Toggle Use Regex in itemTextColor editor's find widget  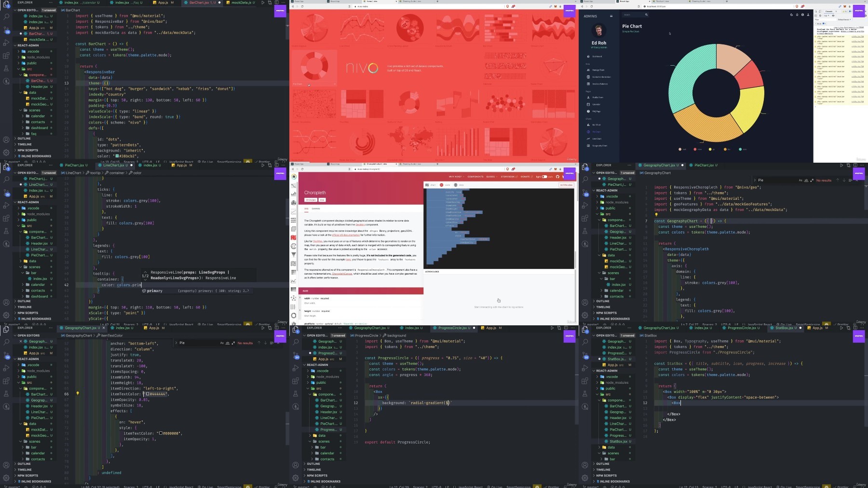point(232,343)
